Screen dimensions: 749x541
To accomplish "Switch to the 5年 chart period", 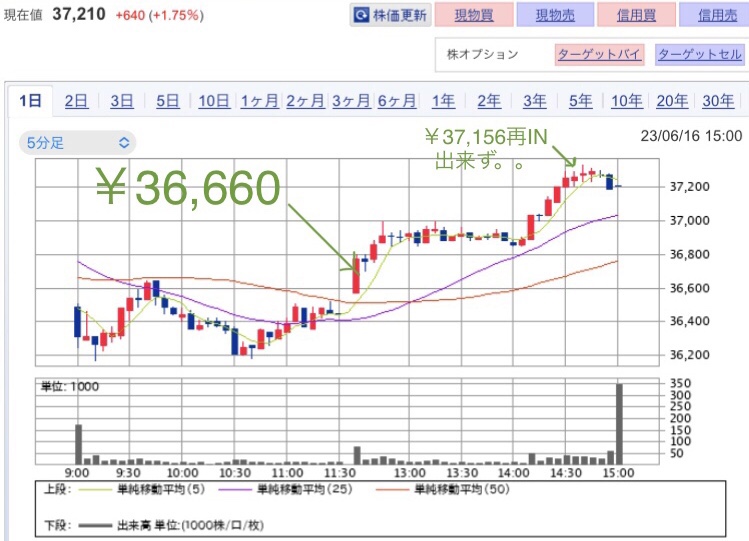I will coord(580,101).
